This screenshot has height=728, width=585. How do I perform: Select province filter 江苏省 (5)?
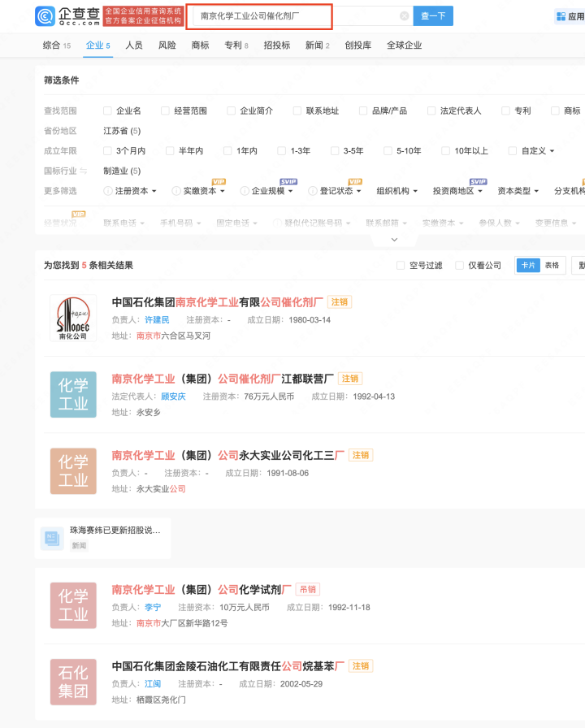click(122, 131)
